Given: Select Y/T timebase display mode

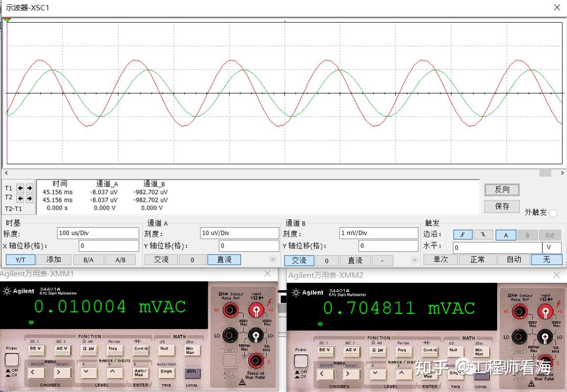Looking at the screenshot, I should [x=20, y=259].
